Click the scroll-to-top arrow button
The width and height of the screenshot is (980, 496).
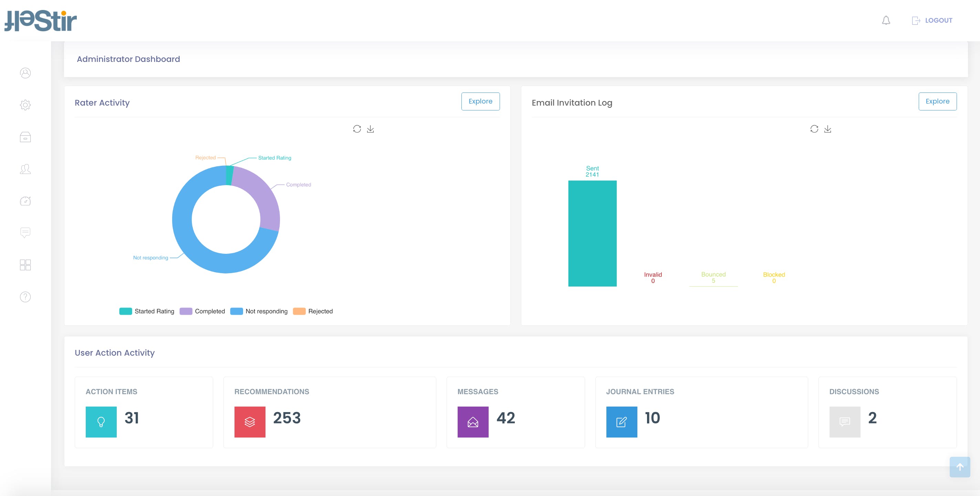(x=959, y=467)
